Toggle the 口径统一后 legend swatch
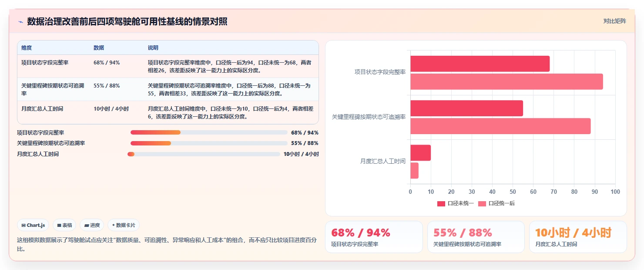The height and width of the screenshot is (270, 644). (482, 203)
